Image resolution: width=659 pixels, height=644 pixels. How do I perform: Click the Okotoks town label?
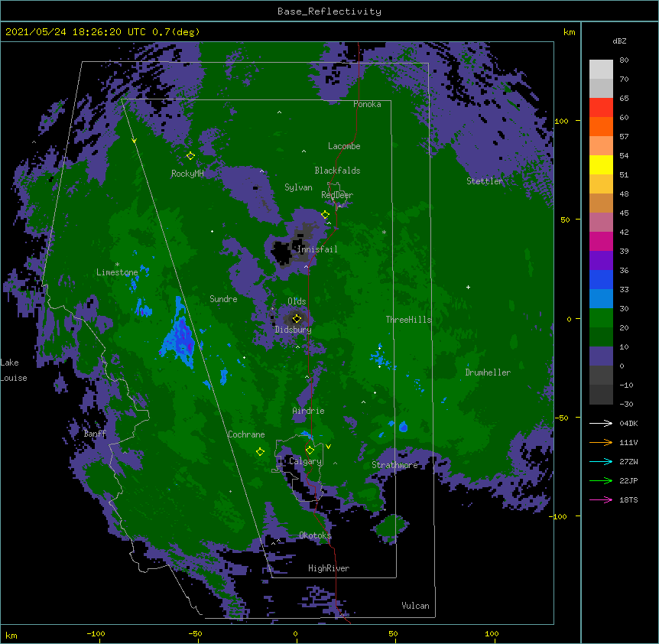tap(315, 535)
